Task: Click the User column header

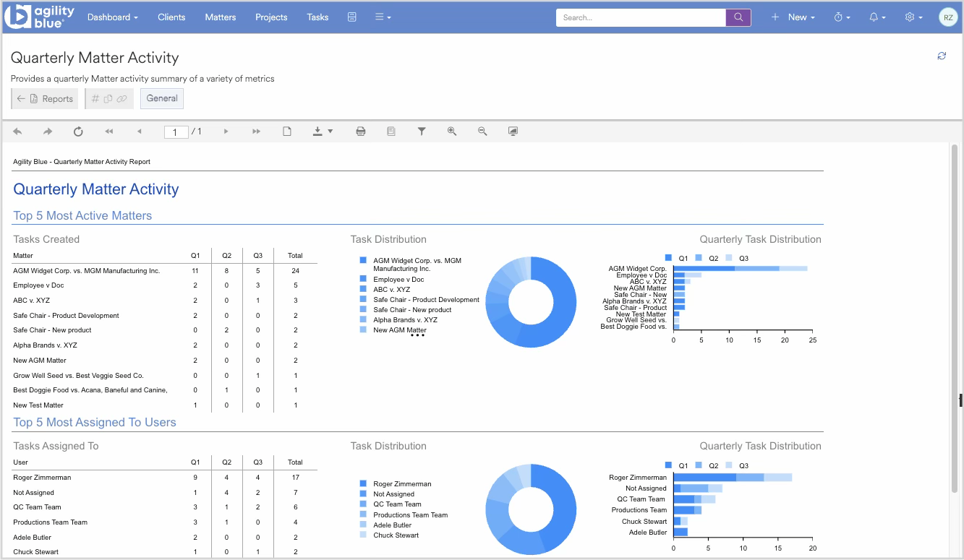Action: pos(21,462)
